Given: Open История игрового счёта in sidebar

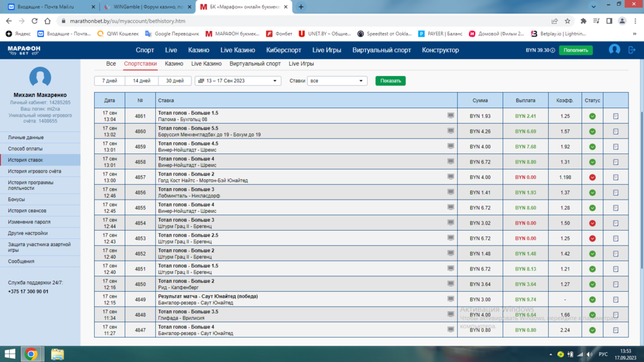Looking at the screenshot, I should coord(35,172).
